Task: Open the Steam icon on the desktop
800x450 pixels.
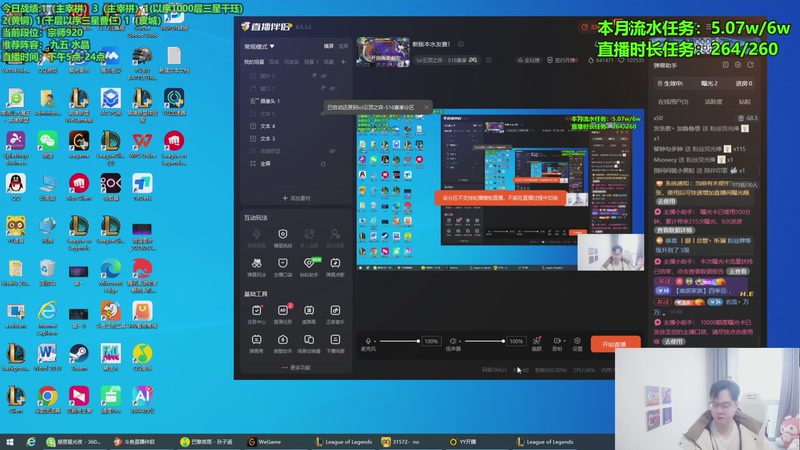Action: [79, 357]
